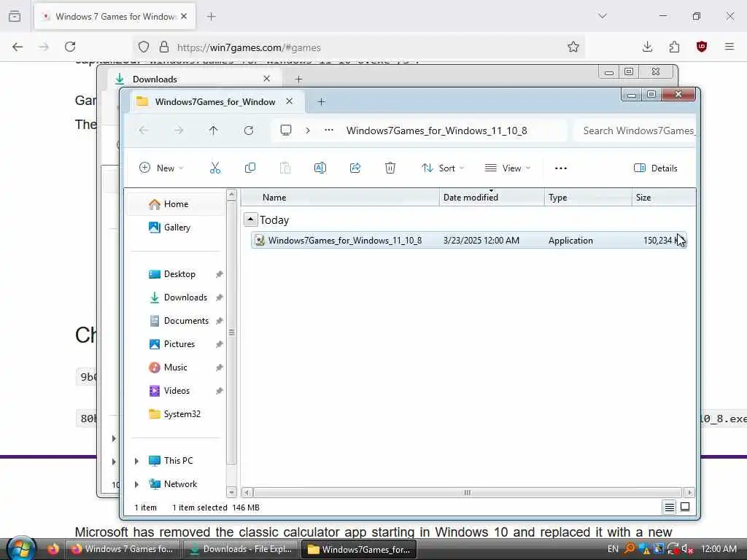Image resolution: width=747 pixels, height=560 pixels.
Task: Open Firefox extensions puzzle icon
Action: 674,47
